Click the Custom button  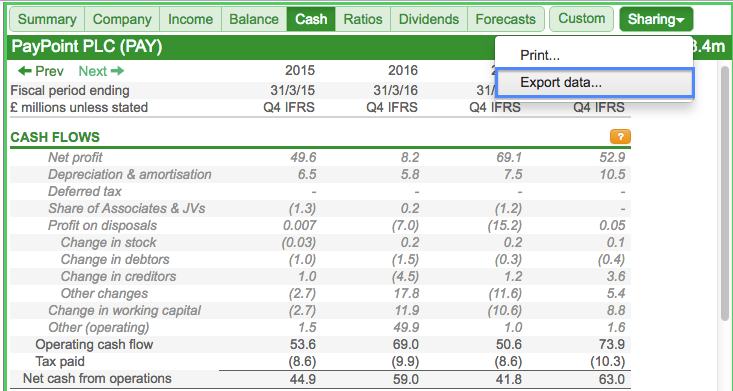point(581,19)
